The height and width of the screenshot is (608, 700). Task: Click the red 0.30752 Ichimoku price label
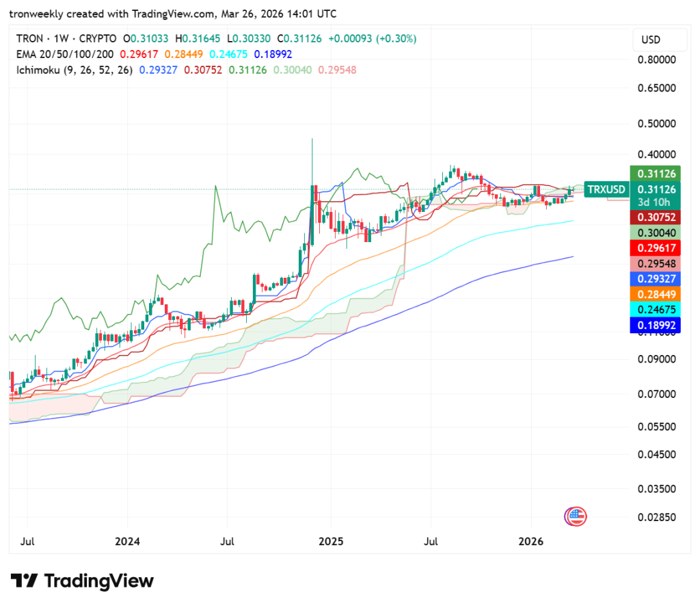(656, 217)
